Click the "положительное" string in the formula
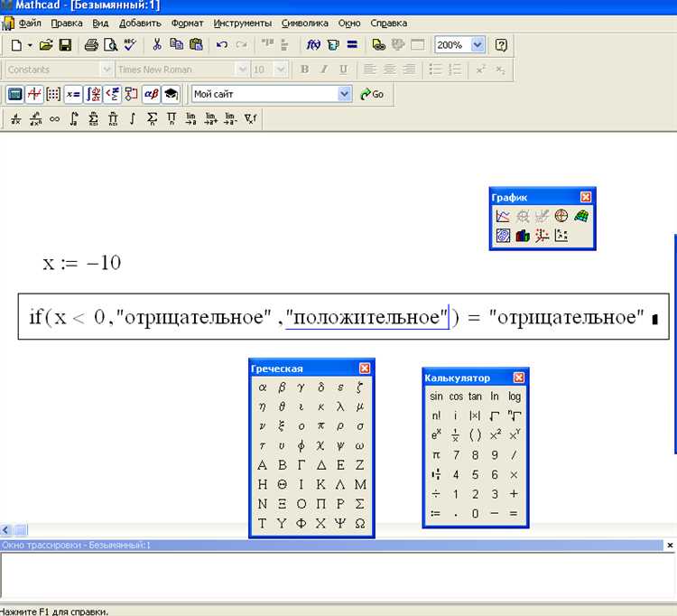Viewport: 677px width, 616px height. (x=366, y=318)
